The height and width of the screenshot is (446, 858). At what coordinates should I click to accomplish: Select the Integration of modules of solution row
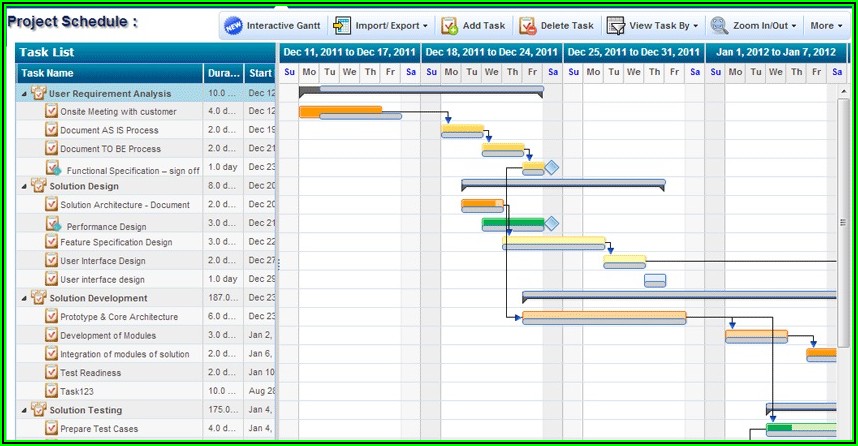pos(146,354)
